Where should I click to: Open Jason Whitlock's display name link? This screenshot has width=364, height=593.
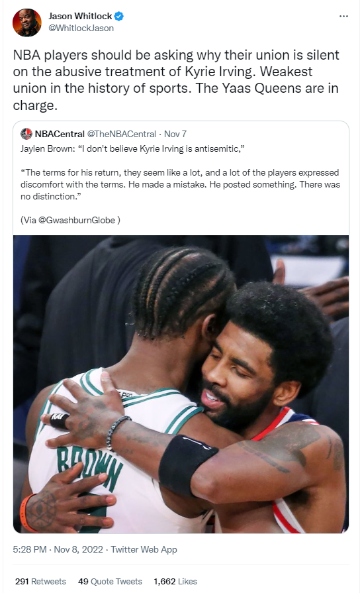point(80,17)
